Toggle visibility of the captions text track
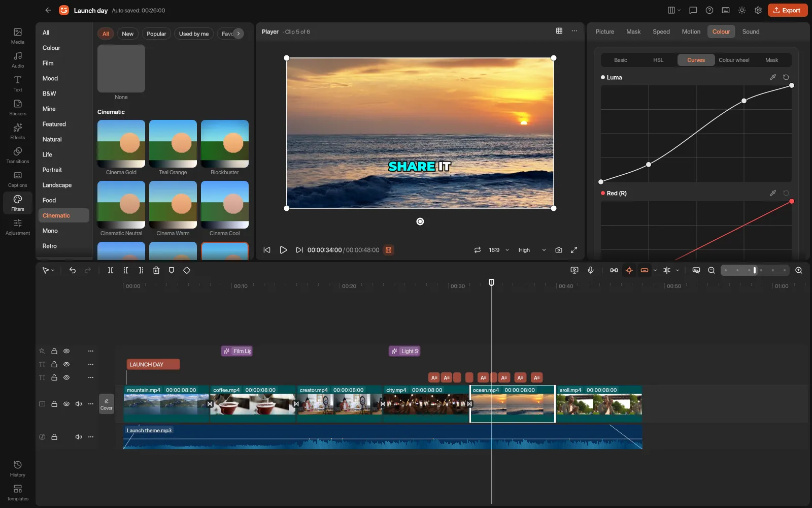Image resolution: width=812 pixels, height=508 pixels. [66, 377]
